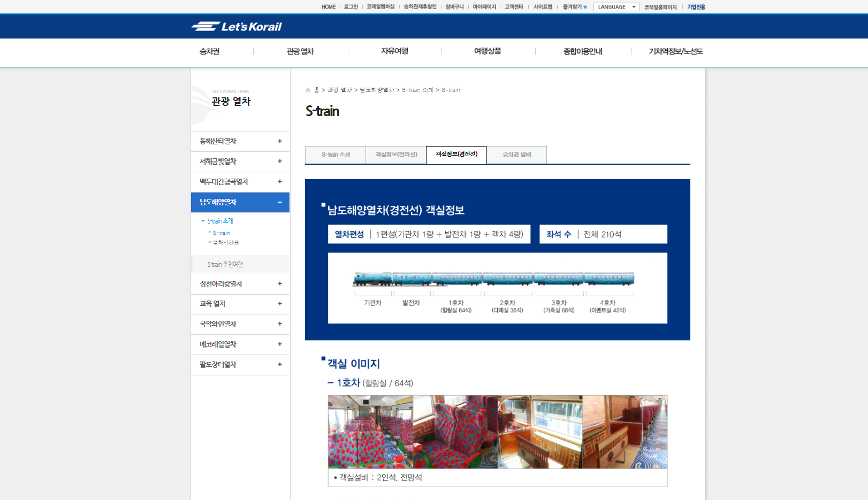Open the LANGUAGE dropdown
Image resolution: width=868 pixels, height=500 pixels.
[x=616, y=7]
